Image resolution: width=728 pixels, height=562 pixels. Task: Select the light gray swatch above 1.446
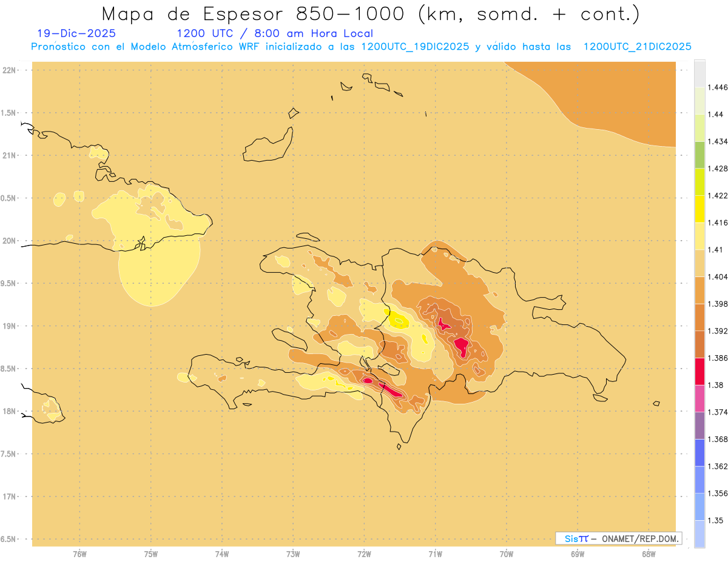(699, 73)
